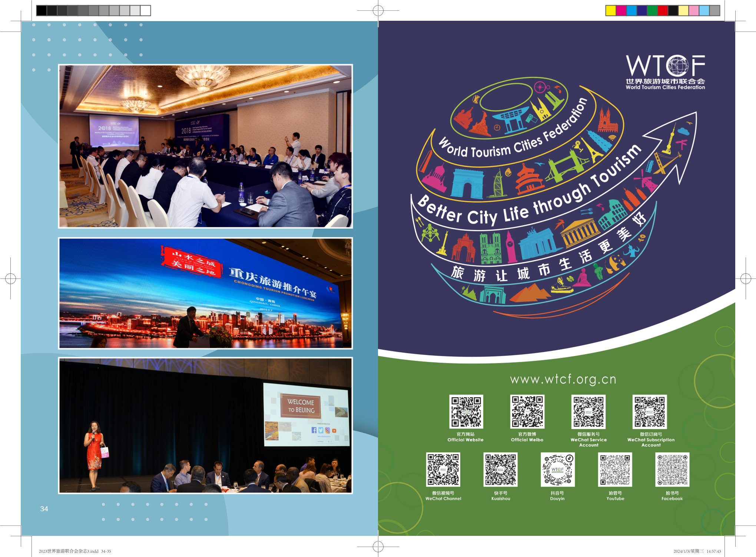Pick the gray swatch ending the color bar

714,10
